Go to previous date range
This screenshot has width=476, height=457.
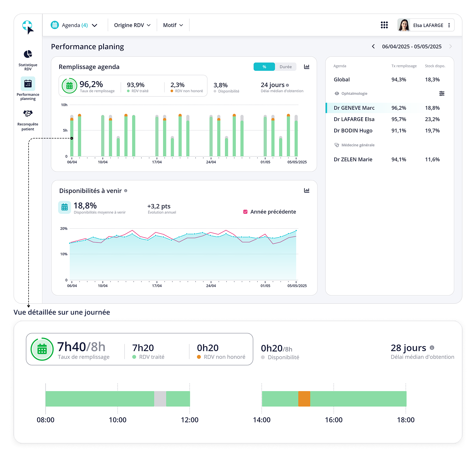pyautogui.click(x=373, y=46)
